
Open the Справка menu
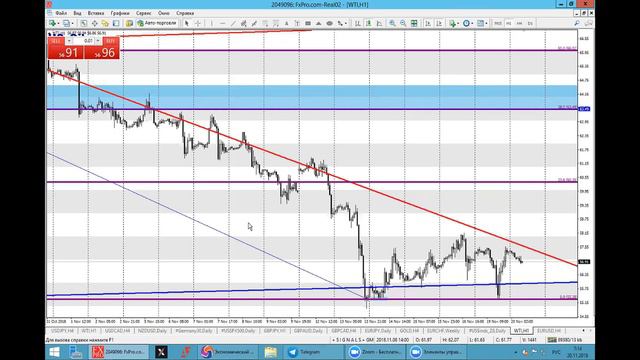185,13
